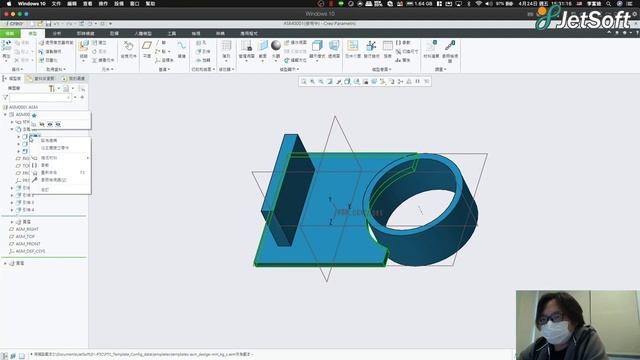Open the Model Intent (模型意圖) group dropdown
Screen dimensions: 640x360
point(382,69)
